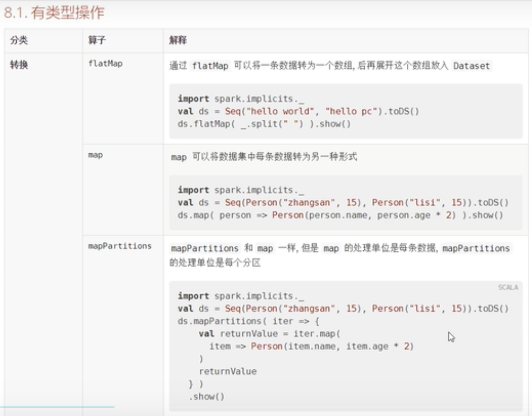Select the 分类 column header
Image resolution: width=532 pixels, height=416 pixels.
point(19,41)
